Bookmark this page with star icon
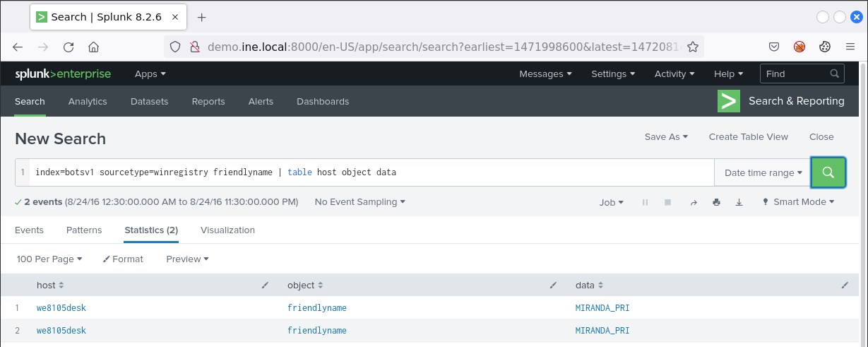The height and width of the screenshot is (347, 868). 693,47
